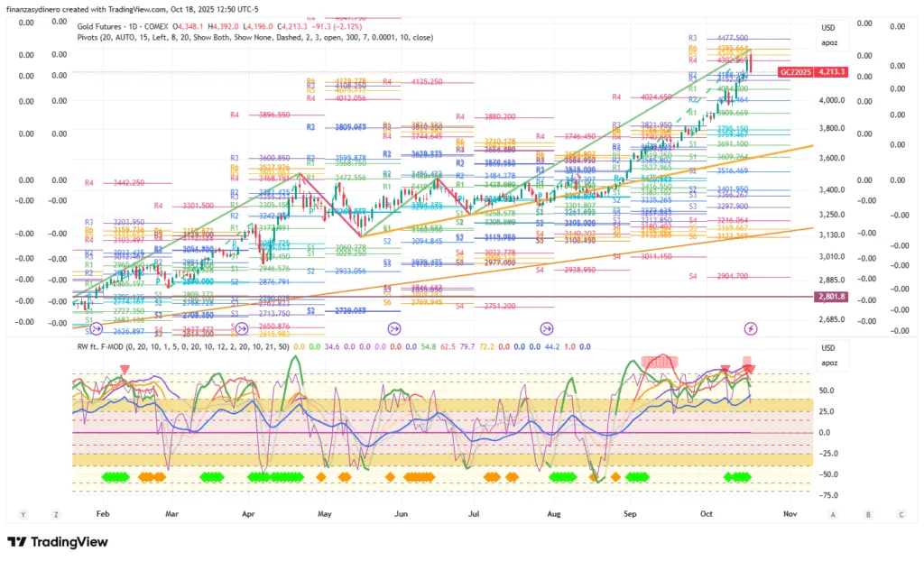
Task: Click the lightning bolt event marker near October
Action: [x=749, y=329]
